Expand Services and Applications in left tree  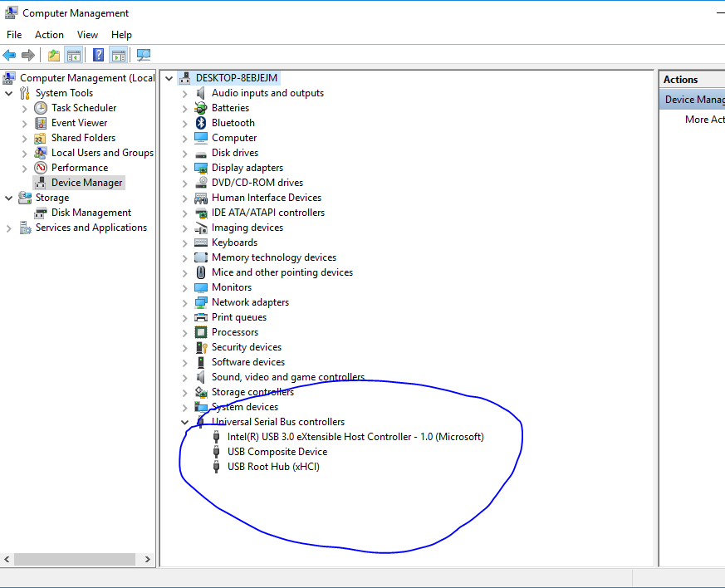(x=9, y=228)
